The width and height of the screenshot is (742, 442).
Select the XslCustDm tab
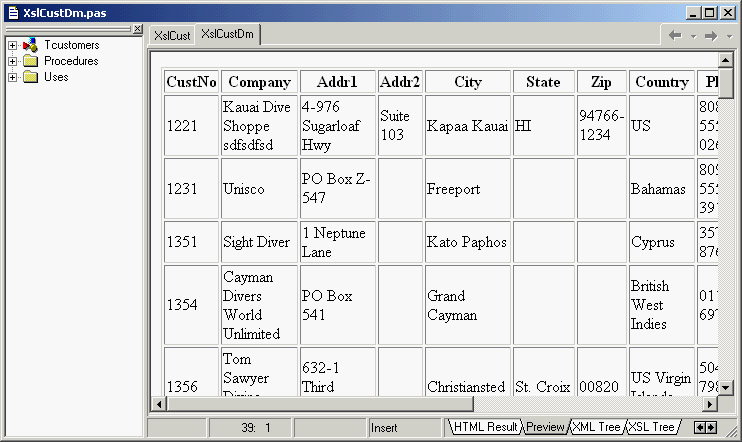tap(227, 34)
